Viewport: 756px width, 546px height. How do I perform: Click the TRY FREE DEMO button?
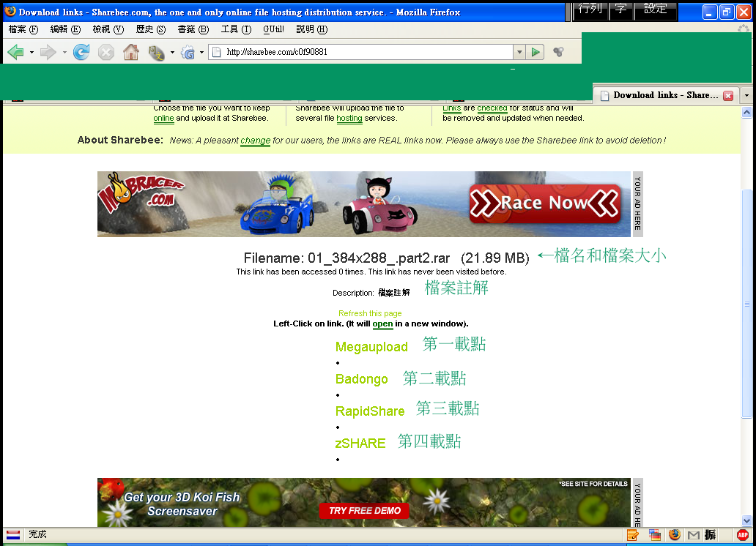(364, 510)
